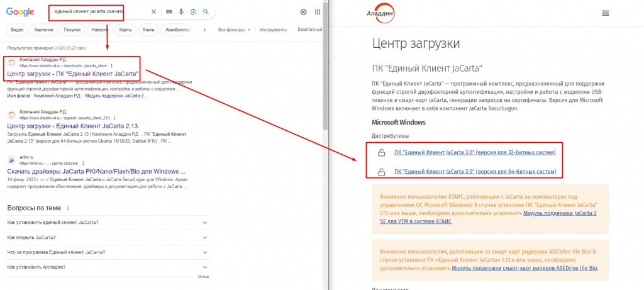Open the Google apps grid

[318, 12]
